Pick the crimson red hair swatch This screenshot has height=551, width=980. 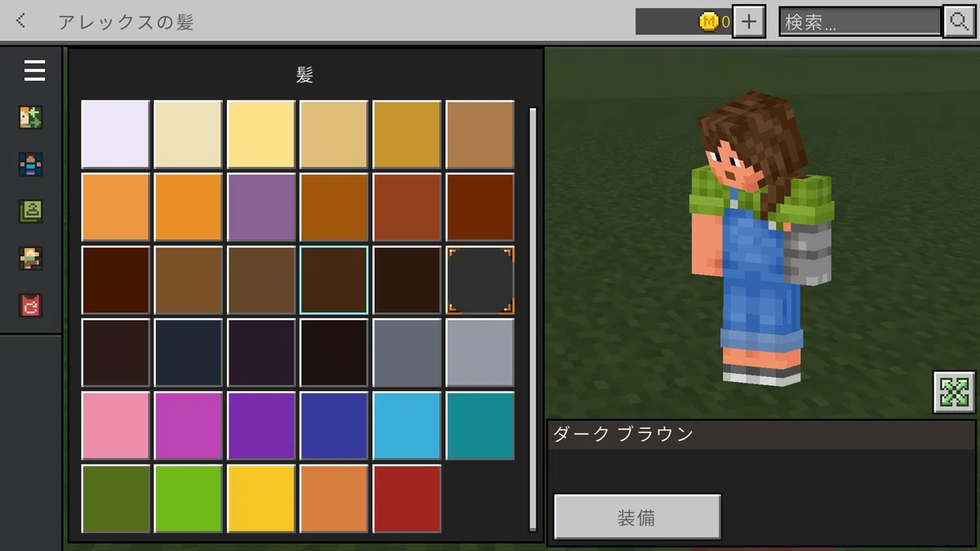click(407, 499)
